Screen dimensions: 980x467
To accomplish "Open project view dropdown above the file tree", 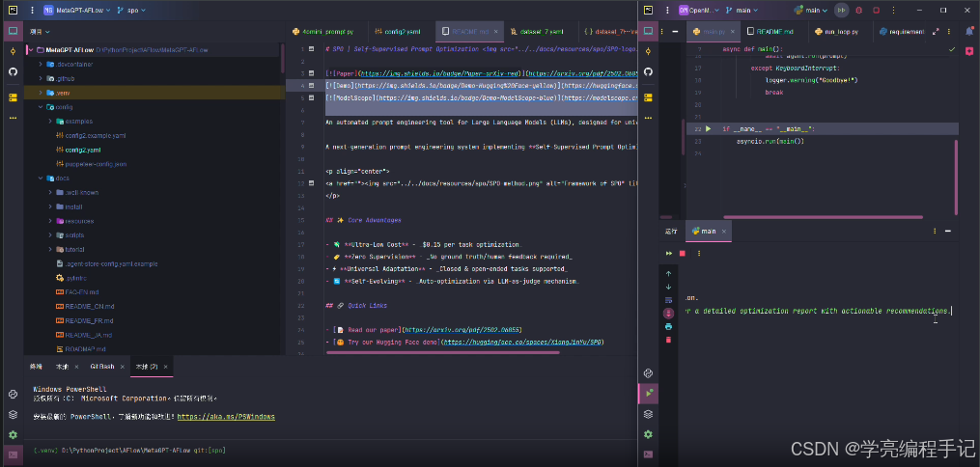I will click(40, 31).
